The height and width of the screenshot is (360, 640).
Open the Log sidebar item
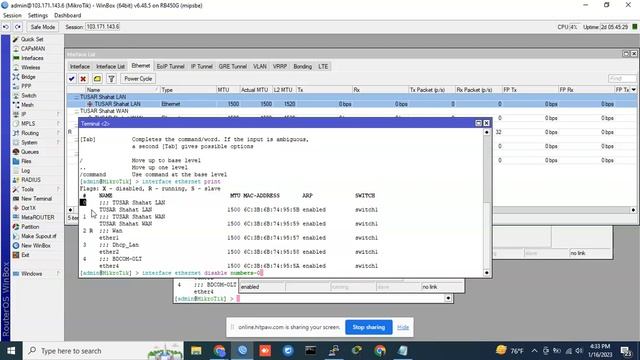click(25, 171)
